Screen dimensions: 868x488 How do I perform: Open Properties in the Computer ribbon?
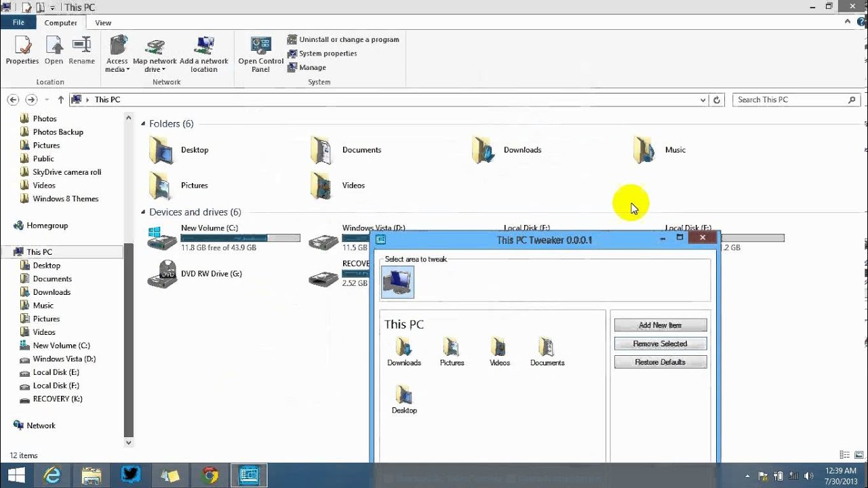[x=22, y=51]
